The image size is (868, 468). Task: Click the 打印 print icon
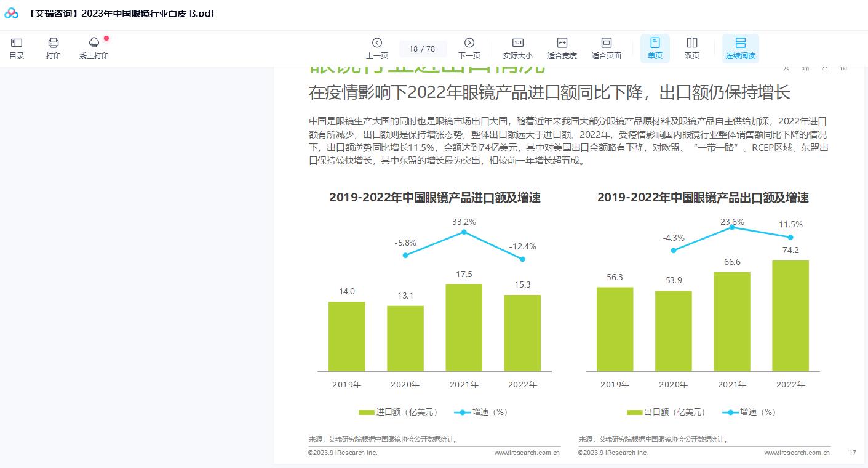[x=54, y=47]
